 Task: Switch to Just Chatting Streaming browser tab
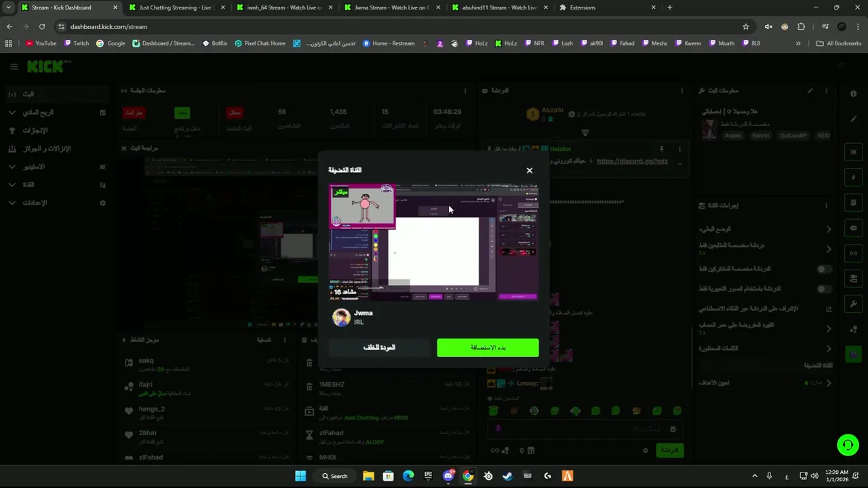(176, 7)
